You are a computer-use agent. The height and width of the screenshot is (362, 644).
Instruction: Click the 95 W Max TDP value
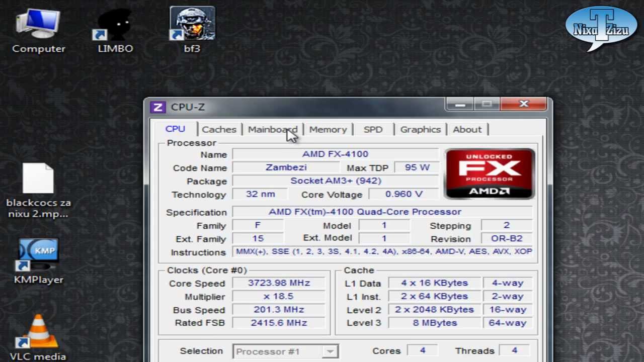417,167
